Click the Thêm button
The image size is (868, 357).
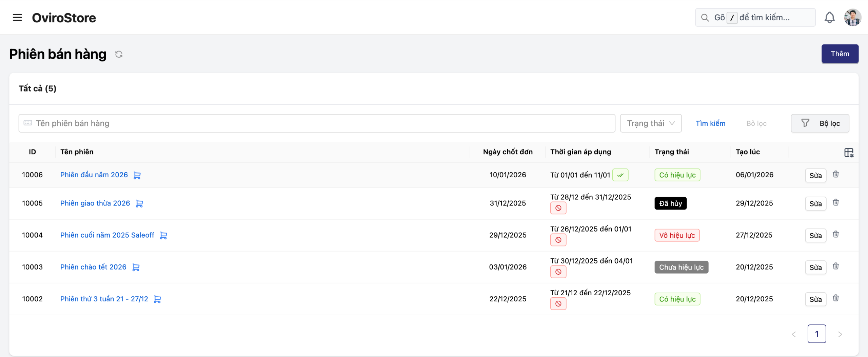point(840,54)
